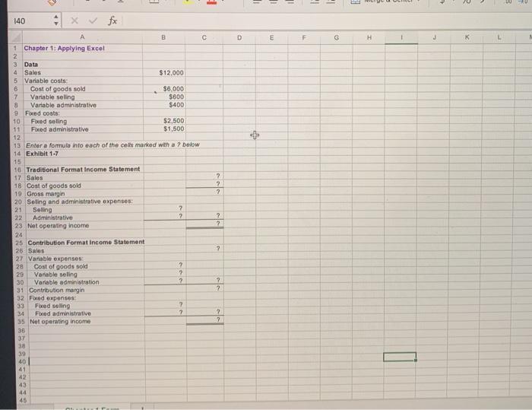Select the ? cell for Cost of goods sold row 18
Viewport: 532px width, 410px height.
(x=204, y=184)
